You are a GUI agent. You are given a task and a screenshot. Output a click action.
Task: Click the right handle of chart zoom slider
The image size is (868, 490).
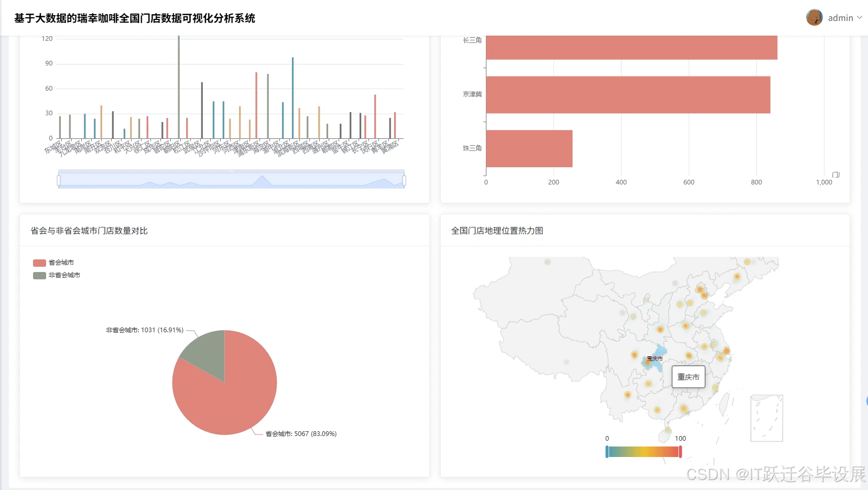click(x=404, y=181)
